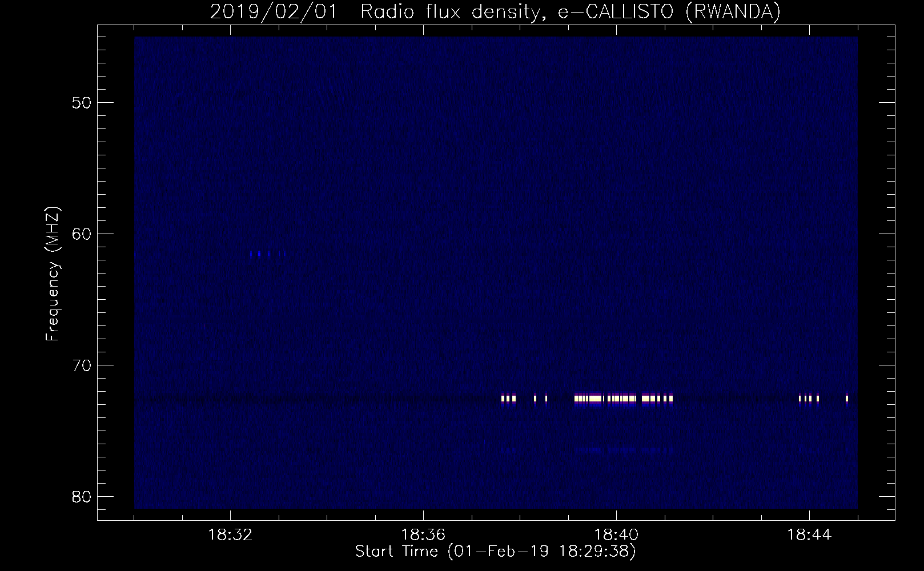Image resolution: width=924 pixels, height=571 pixels.
Task: Click the 18:44 time tick label
Action: tap(809, 535)
